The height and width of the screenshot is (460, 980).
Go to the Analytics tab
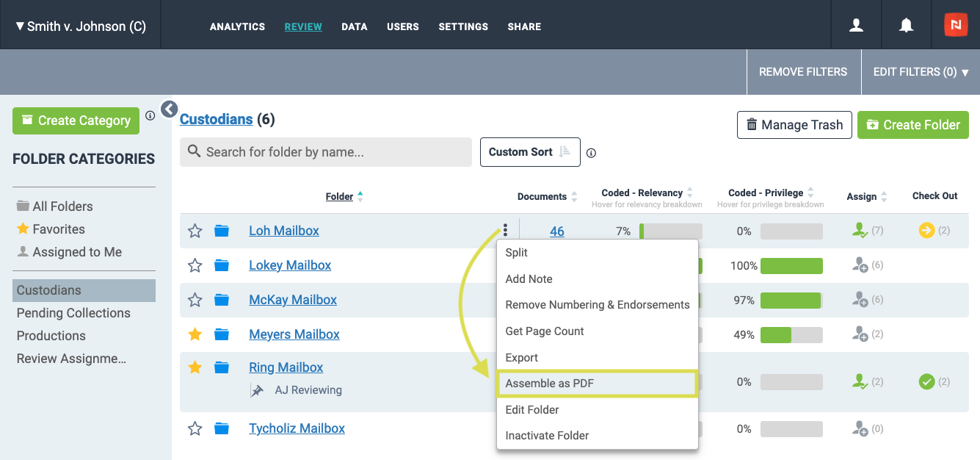[237, 26]
